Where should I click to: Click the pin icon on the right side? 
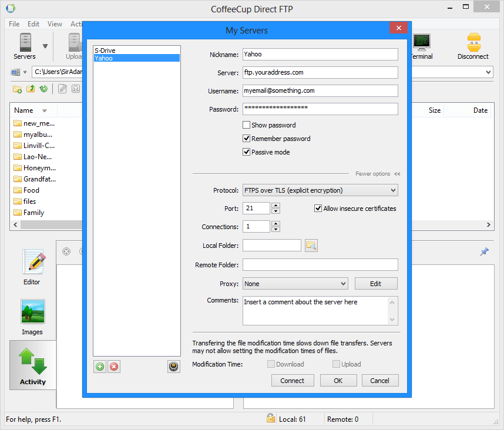coord(484,251)
